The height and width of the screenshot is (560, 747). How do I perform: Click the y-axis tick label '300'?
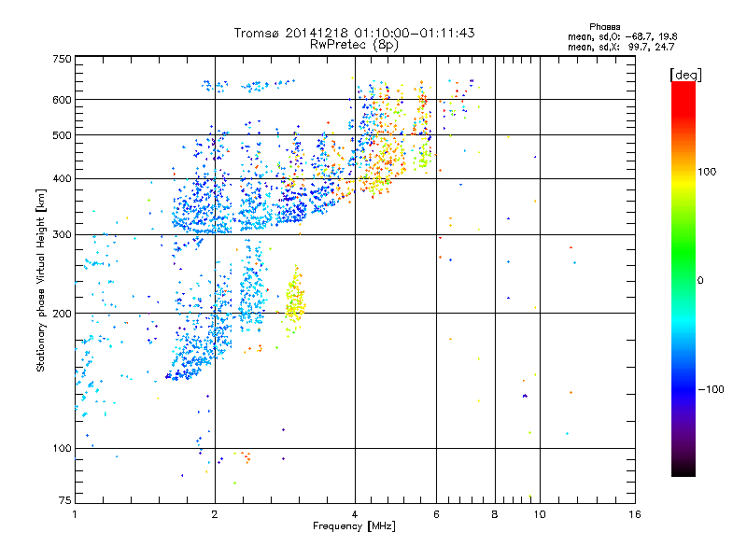(62, 235)
